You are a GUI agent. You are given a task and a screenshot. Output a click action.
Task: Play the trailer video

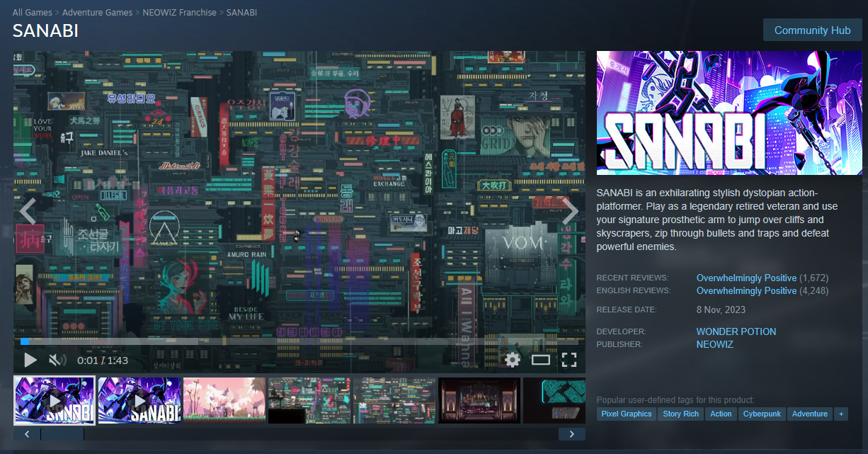click(x=30, y=360)
